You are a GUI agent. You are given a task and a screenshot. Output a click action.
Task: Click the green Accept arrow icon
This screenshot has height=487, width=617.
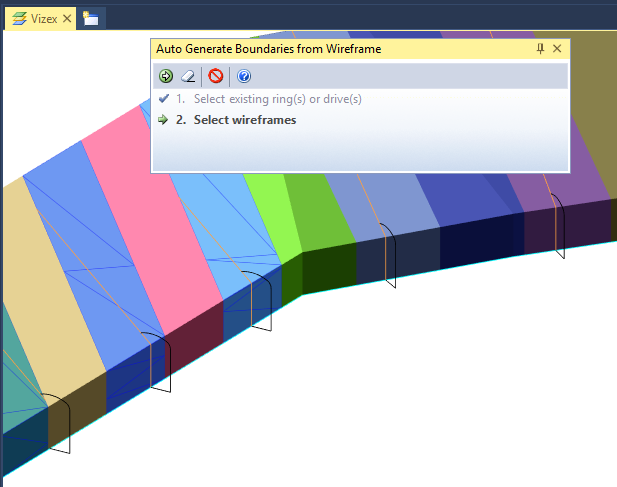[x=166, y=76]
